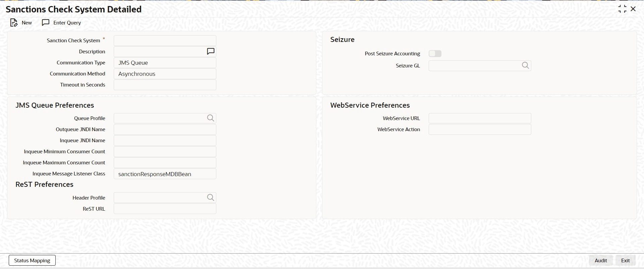Open Header Profile lookup search icon
This screenshot has width=644, height=269.
click(x=211, y=198)
